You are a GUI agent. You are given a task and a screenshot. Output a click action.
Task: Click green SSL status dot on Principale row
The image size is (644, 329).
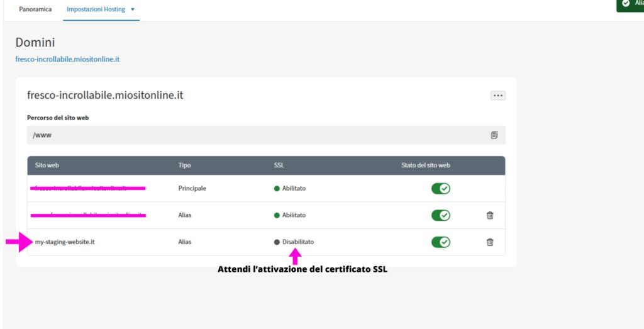click(277, 189)
